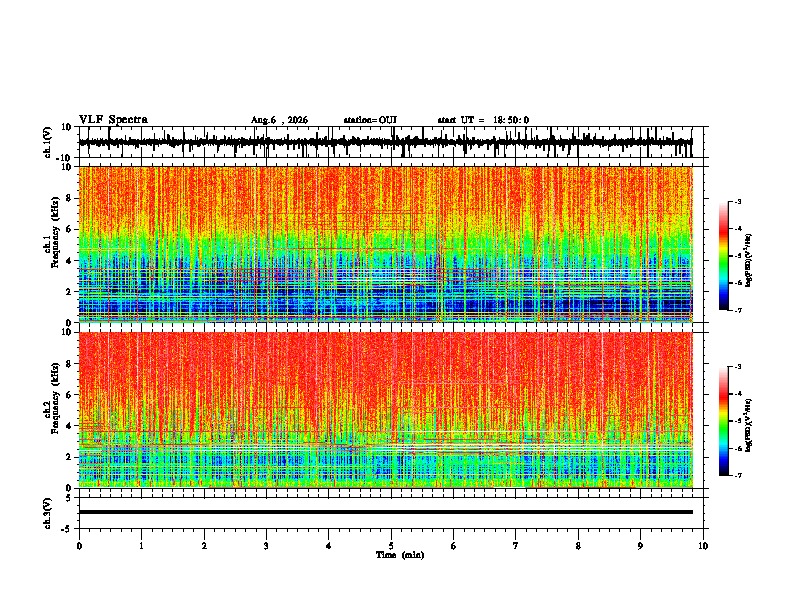Click the "8" kHz tick on ch.2 spectrogram axis
This screenshot has width=792, height=612.
point(69,364)
